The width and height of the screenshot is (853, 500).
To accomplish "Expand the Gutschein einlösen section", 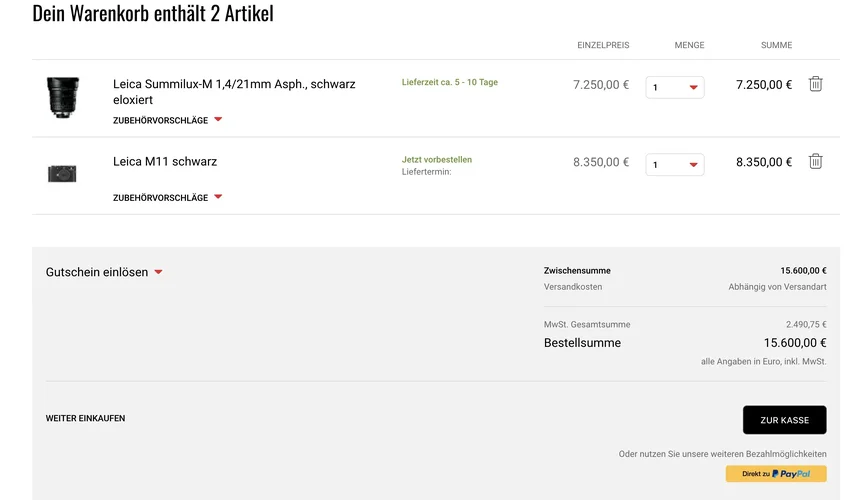I will tap(104, 272).
